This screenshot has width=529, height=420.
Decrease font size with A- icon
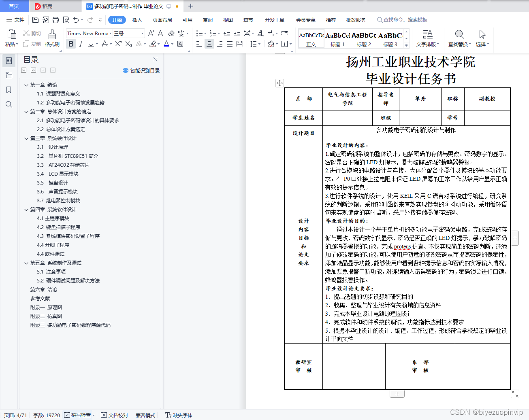tap(161, 33)
